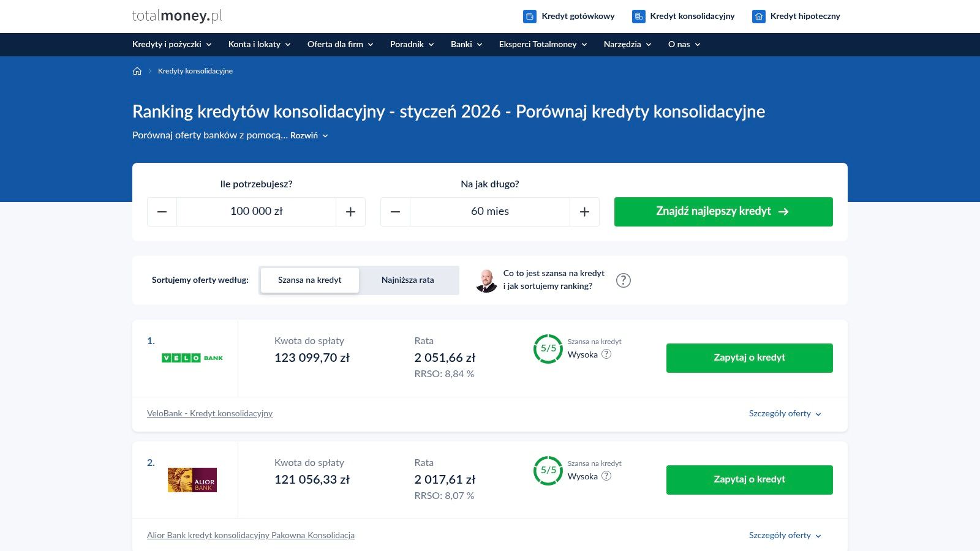Click the Kredyt gotówkowy wallet icon

click(530, 17)
